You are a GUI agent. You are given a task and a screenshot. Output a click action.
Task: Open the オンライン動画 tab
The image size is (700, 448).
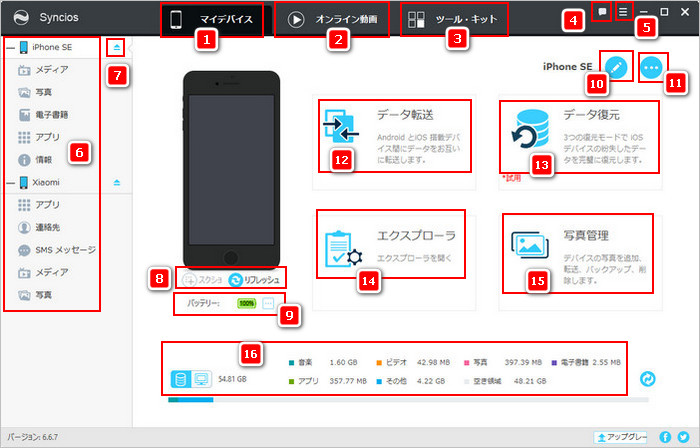332,20
